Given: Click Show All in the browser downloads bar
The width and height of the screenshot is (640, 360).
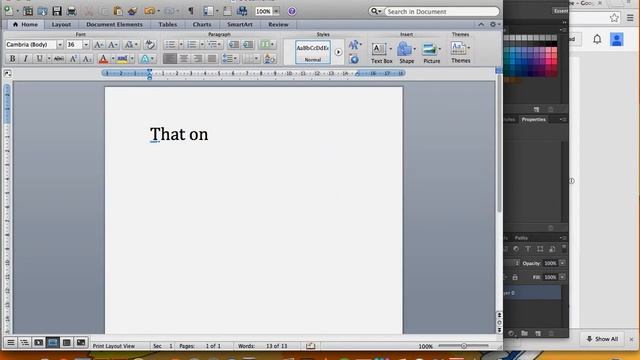Looking at the screenshot, I should [602, 339].
